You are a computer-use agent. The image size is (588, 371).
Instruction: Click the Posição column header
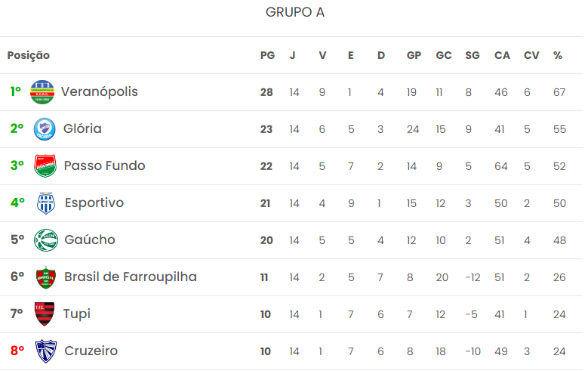coord(29,55)
